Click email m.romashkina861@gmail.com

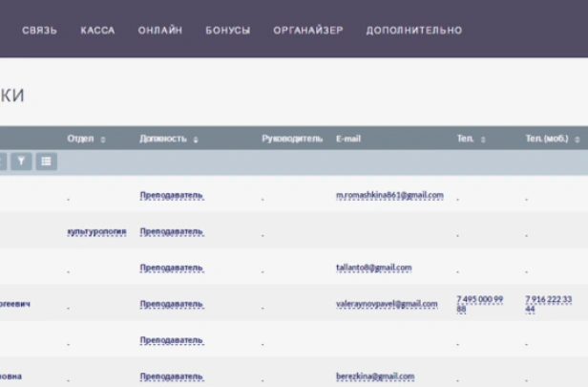coord(389,195)
